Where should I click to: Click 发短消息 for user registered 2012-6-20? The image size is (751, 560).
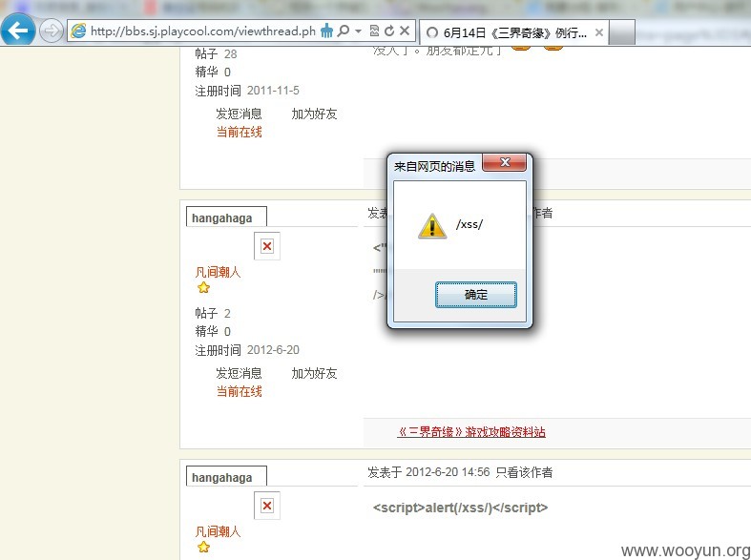point(239,373)
